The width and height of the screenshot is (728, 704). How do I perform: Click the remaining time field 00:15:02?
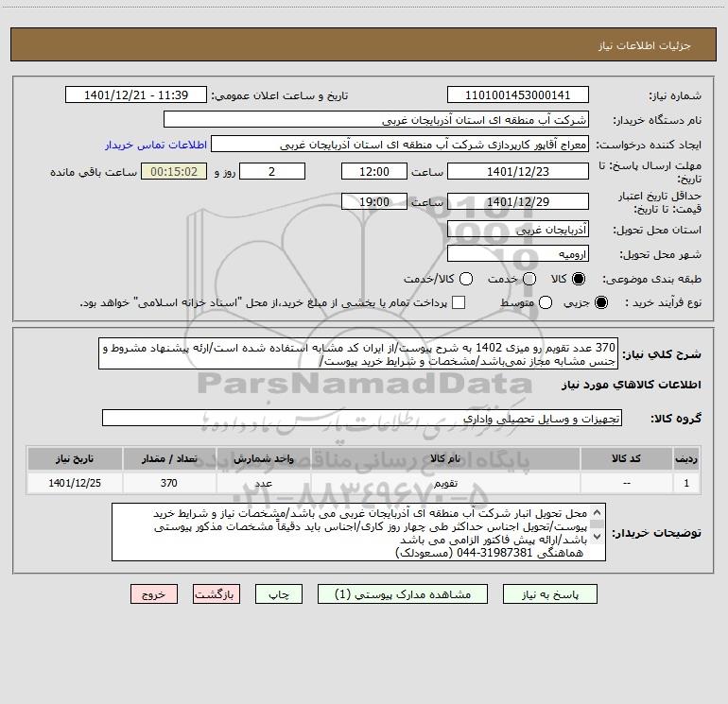[x=174, y=171]
